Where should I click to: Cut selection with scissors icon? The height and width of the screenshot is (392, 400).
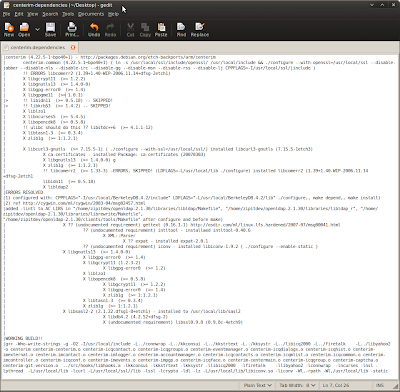130,29
